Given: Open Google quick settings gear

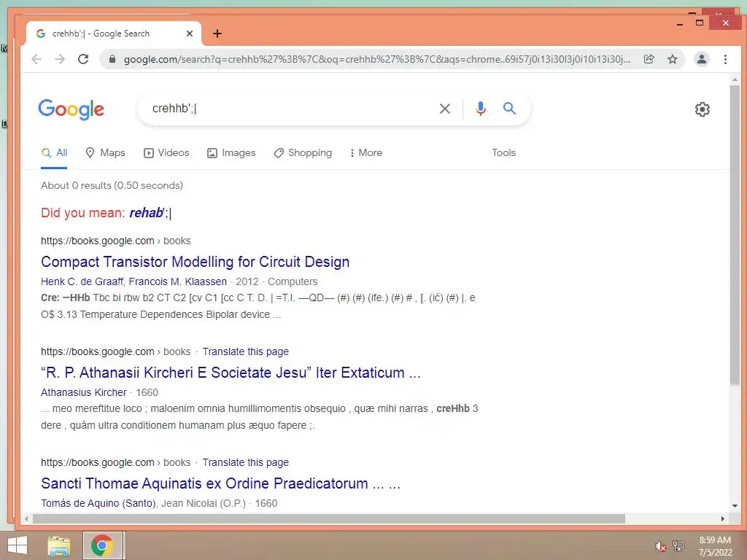Looking at the screenshot, I should tap(703, 109).
